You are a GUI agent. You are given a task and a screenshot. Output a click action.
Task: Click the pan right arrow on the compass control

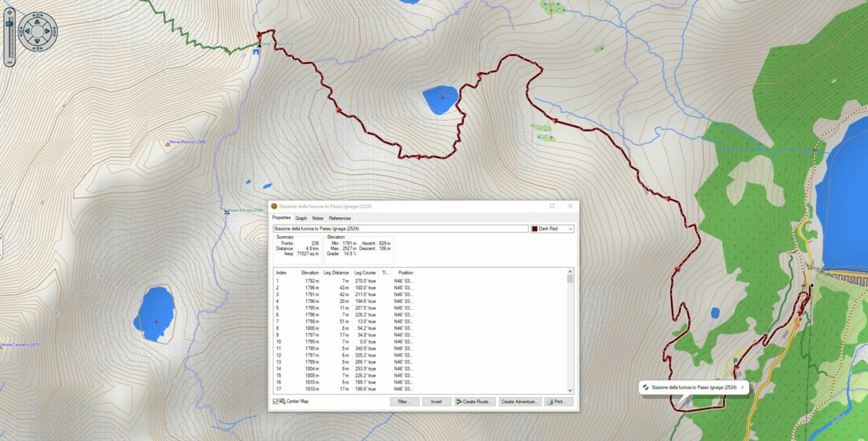click(x=46, y=31)
